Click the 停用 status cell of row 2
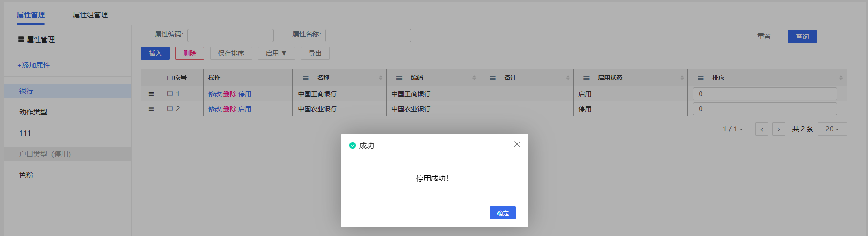This screenshot has height=236, width=868. (x=631, y=109)
